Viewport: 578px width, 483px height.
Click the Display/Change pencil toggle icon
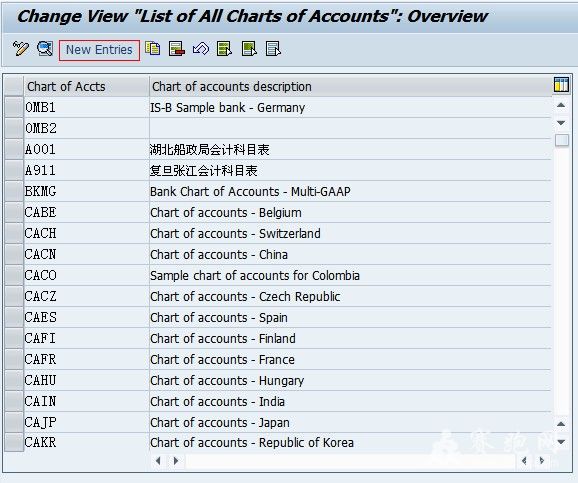21,49
